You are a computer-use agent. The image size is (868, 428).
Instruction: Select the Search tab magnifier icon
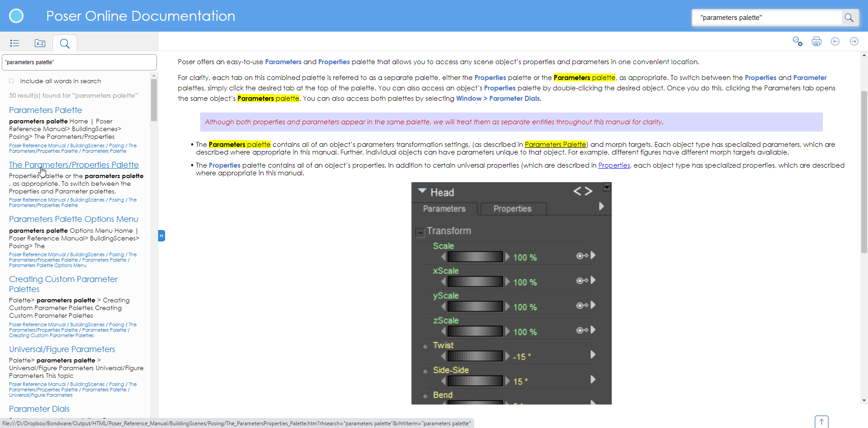pos(65,43)
